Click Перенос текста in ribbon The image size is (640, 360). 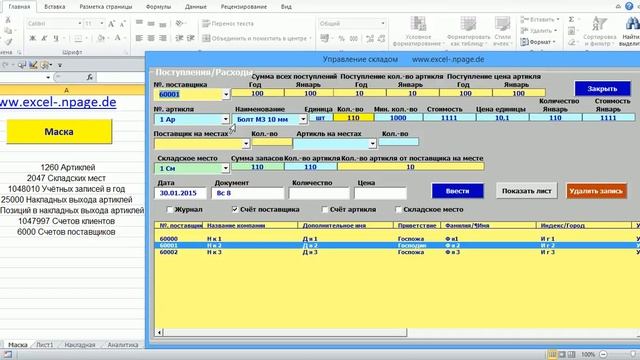(x=228, y=24)
